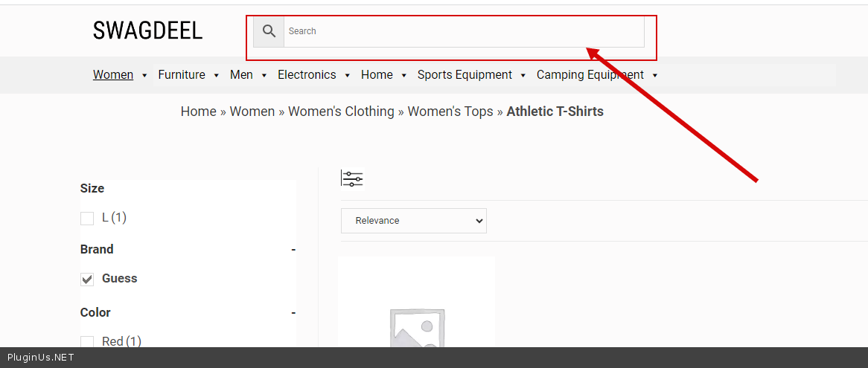Click the search magnifier icon

tap(269, 31)
